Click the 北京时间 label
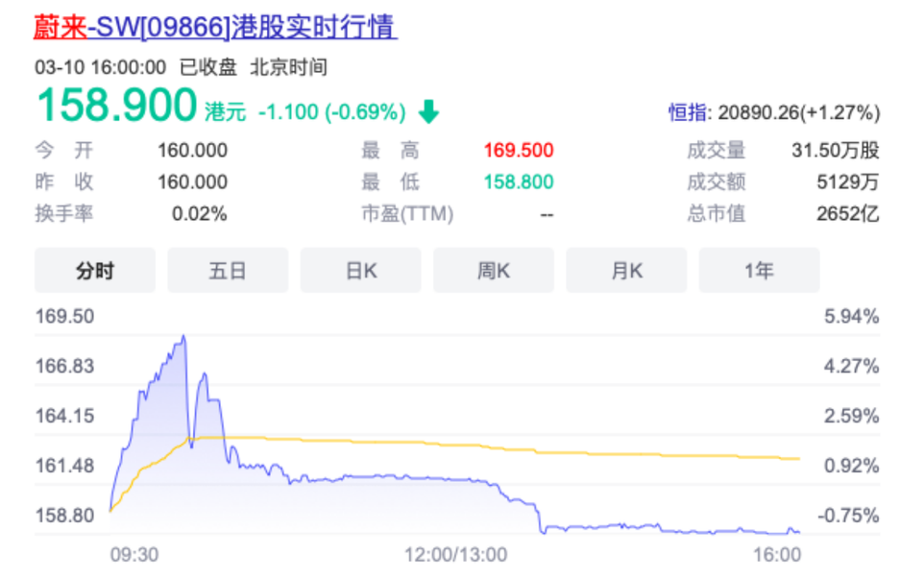Viewport: 924px width, 578px height. (x=289, y=67)
